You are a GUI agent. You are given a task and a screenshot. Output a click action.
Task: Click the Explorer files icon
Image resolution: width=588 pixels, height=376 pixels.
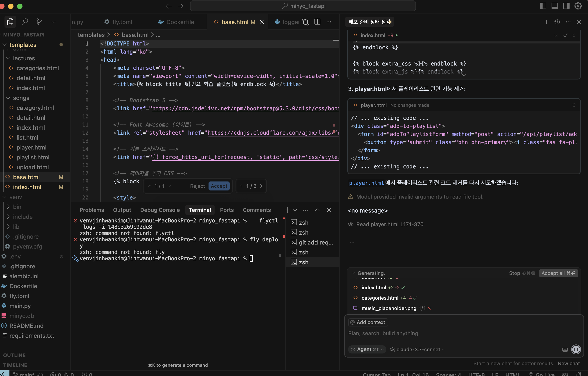10,22
